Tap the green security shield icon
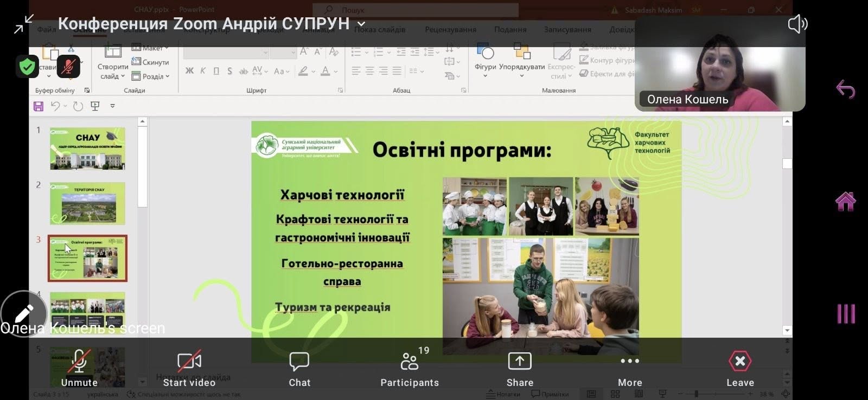Screen dimensions: 868x400 27,67
